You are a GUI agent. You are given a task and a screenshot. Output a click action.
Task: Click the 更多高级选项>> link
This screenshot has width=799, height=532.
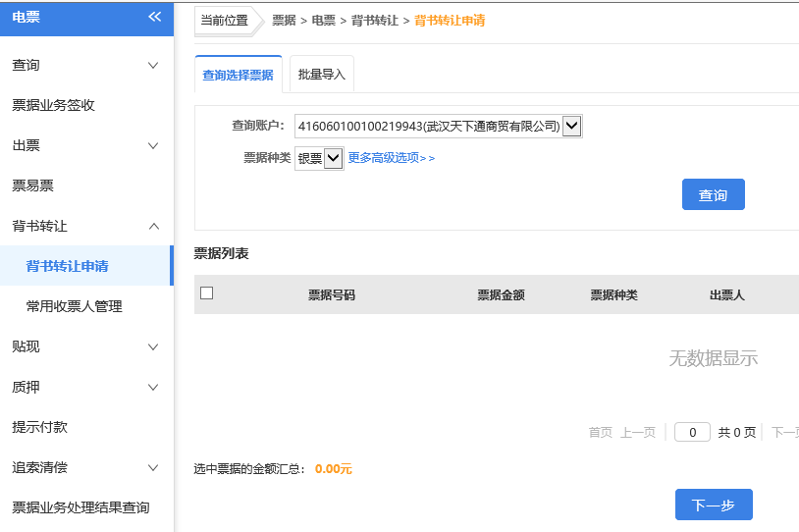(392, 158)
